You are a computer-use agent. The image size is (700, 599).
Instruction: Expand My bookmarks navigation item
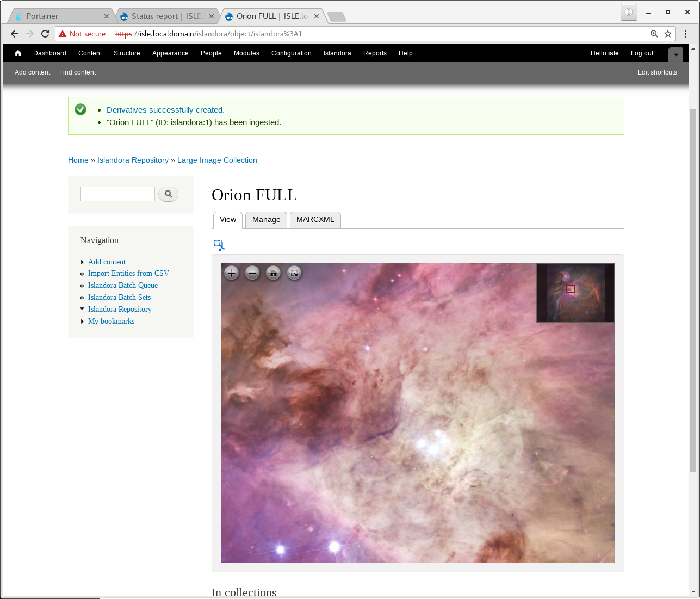coord(82,322)
